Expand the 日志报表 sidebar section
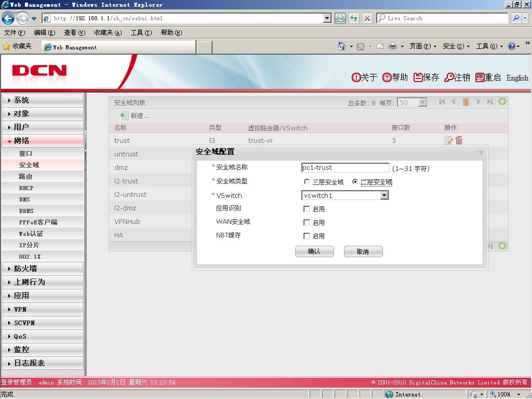 point(43,363)
